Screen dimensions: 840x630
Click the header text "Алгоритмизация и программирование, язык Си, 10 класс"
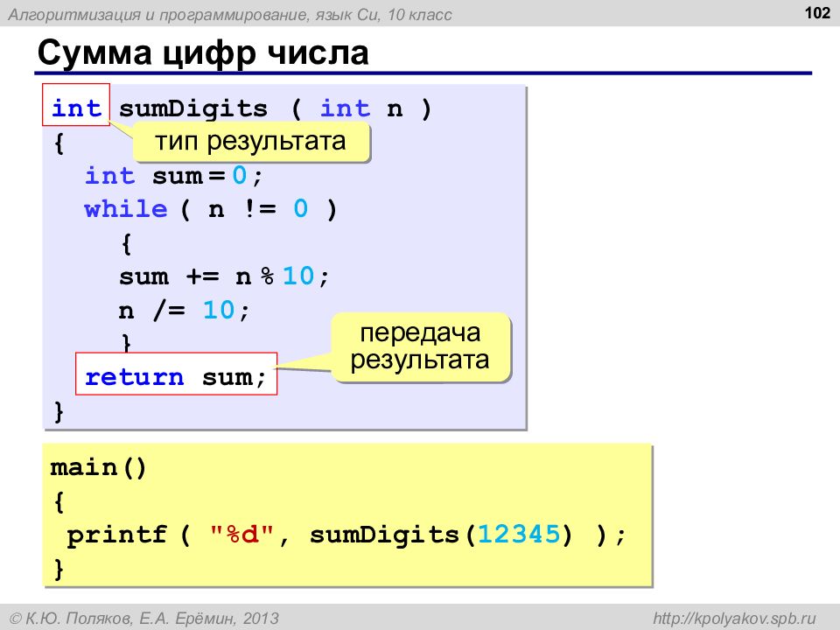[230, 15]
